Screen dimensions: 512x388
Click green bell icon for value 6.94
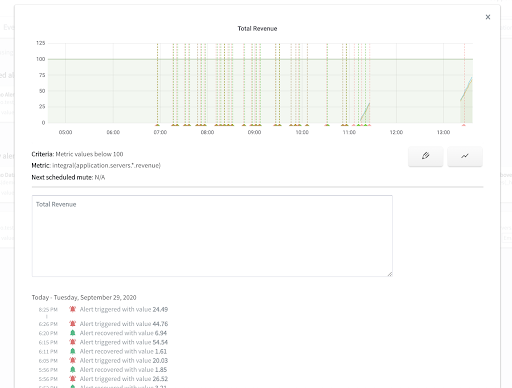tap(72, 333)
